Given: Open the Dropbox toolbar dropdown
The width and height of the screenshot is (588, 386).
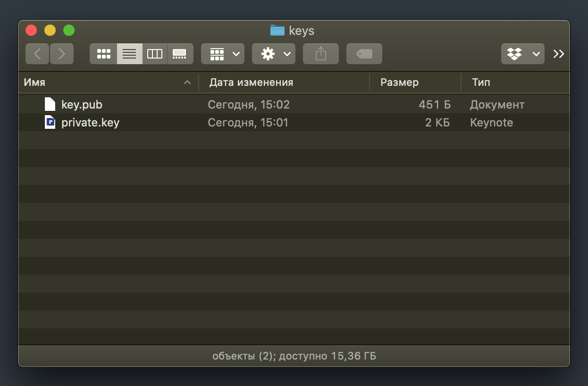Looking at the screenshot, I should [522, 54].
